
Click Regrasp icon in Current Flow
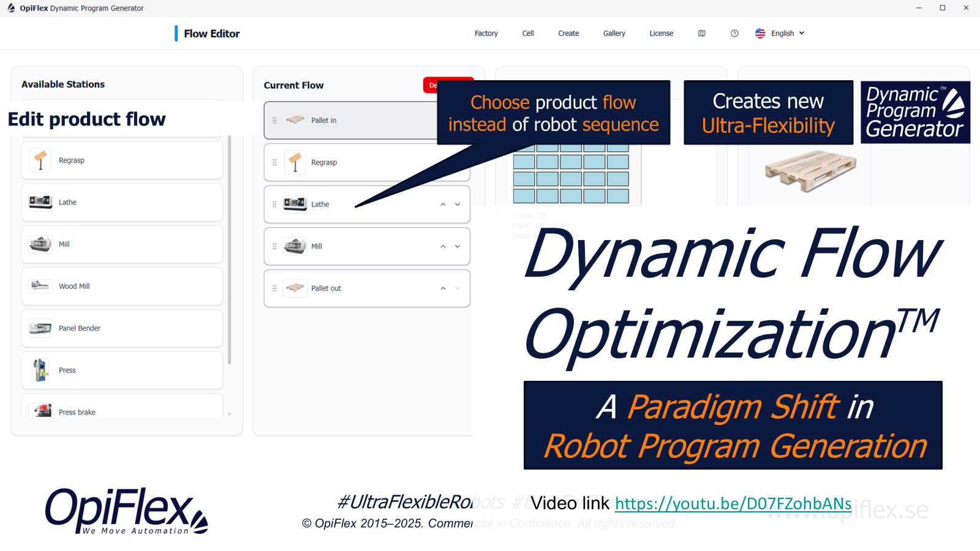[x=295, y=162]
